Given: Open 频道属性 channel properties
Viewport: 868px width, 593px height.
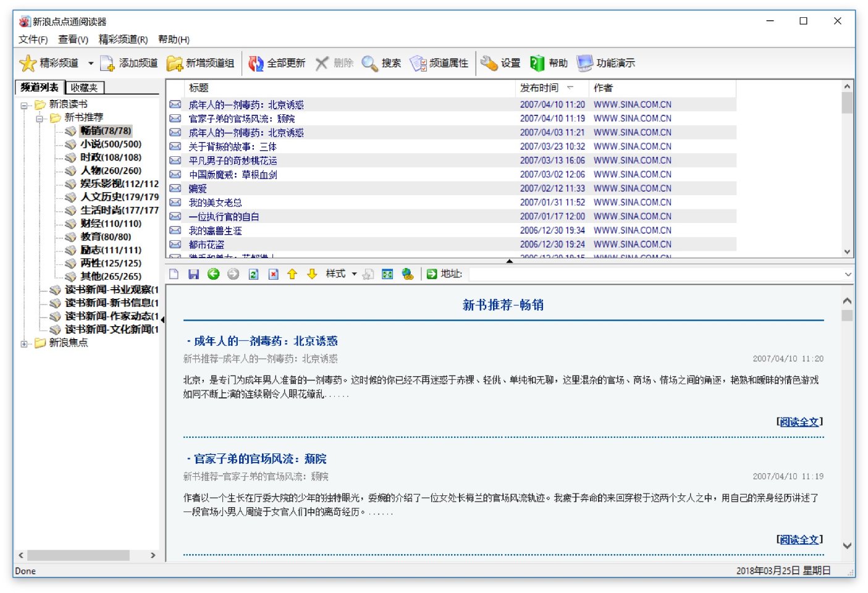Looking at the screenshot, I should 418,63.
